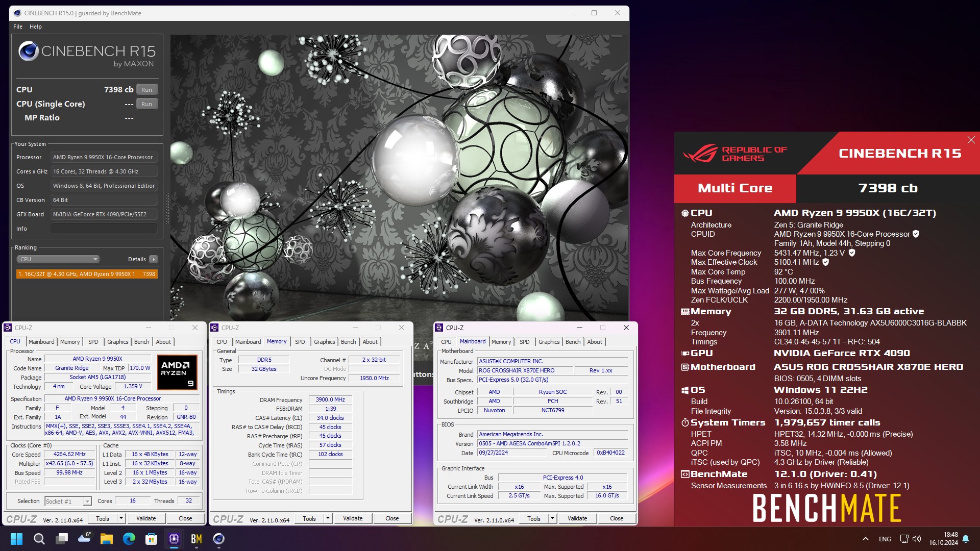Click the ranking Details arrow button

point(153,259)
